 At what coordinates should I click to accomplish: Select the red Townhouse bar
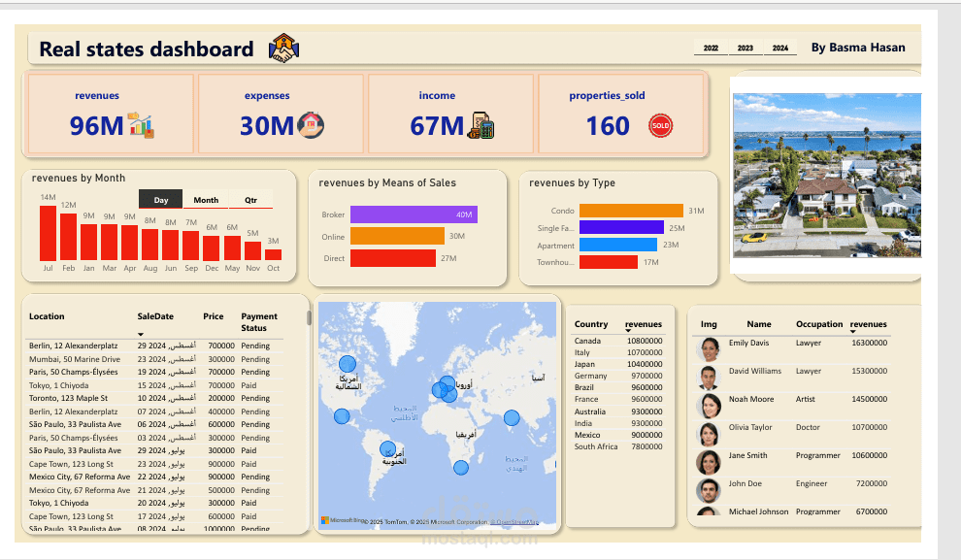pos(608,262)
